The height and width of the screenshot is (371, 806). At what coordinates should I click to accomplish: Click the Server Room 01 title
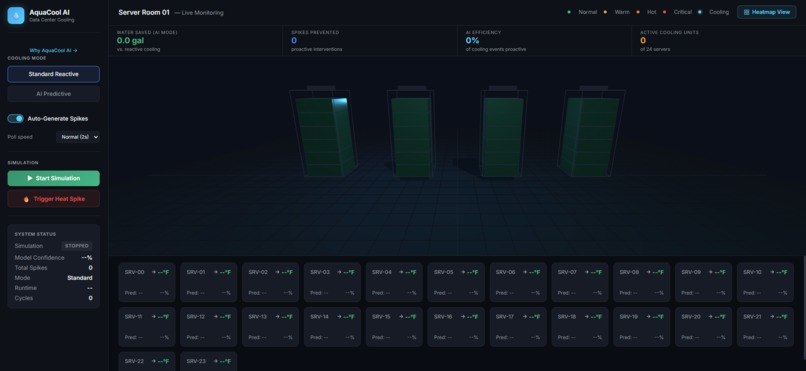(143, 12)
